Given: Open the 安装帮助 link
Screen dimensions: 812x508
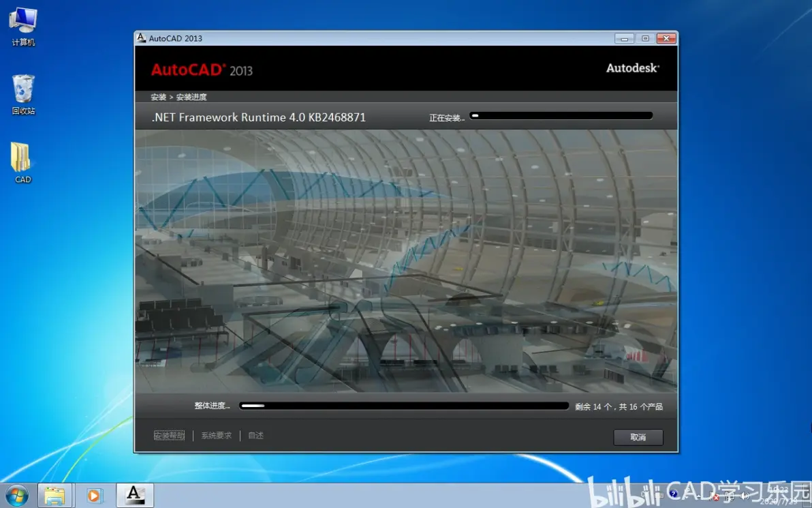Looking at the screenshot, I should click(170, 436).
